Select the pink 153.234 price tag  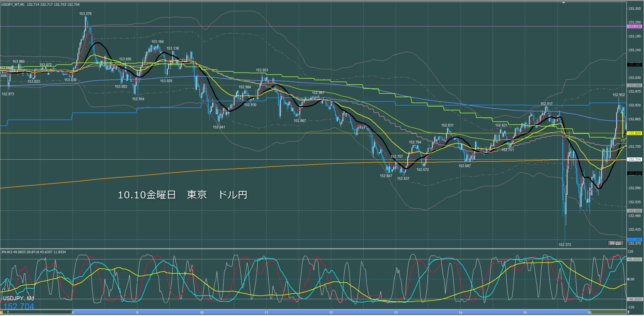click(x=634, y=27)
